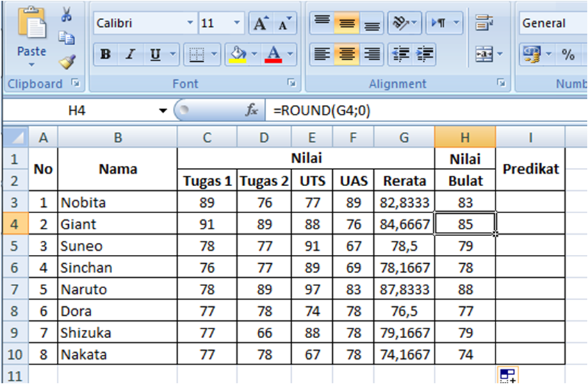Toggle Top Align
This screenshot has height=384, width=588.
322,23
